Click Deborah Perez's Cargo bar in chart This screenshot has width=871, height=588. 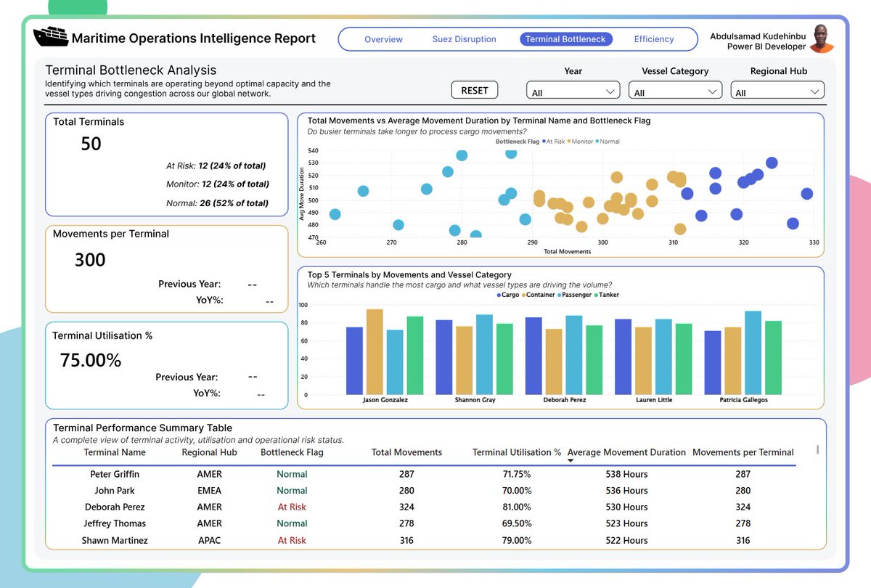point(533,356)
